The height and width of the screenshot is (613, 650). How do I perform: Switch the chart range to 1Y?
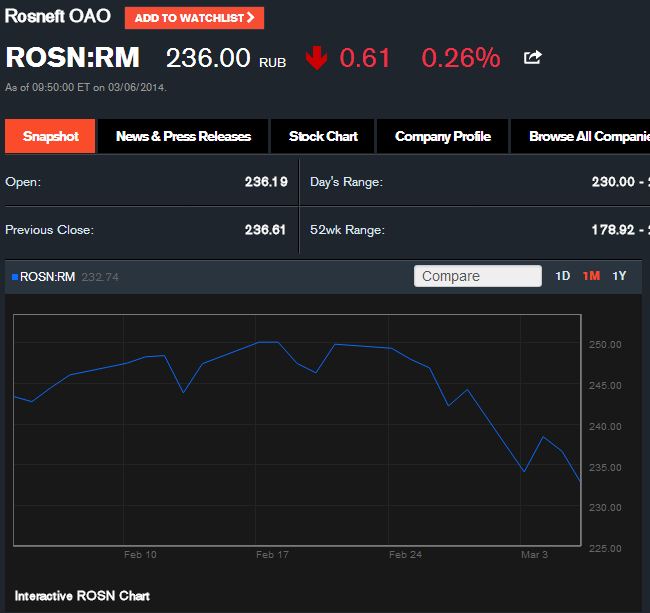click(619, 276)
